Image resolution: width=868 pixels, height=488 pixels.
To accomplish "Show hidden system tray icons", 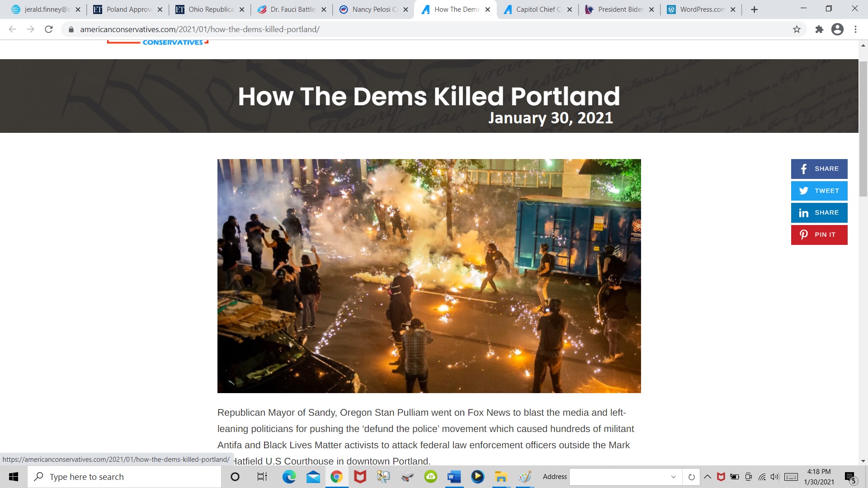I will [708, 477].
